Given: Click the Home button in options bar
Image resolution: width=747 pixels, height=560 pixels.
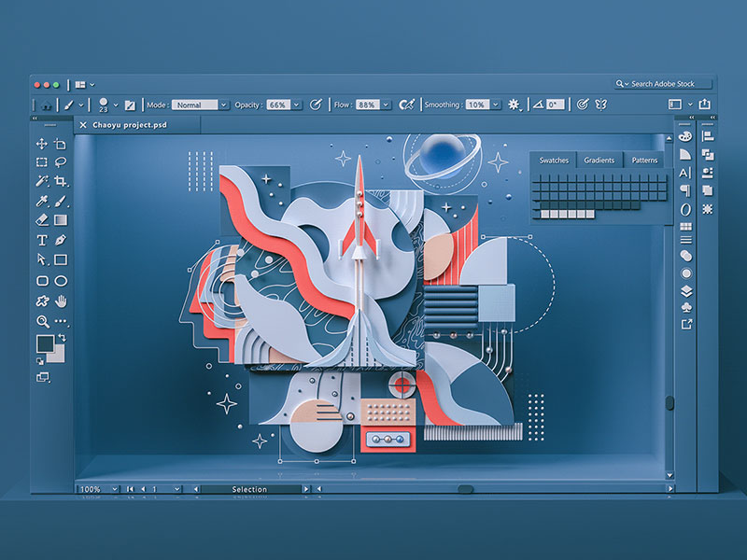Looking at the screenshot, I should point(46,105).
